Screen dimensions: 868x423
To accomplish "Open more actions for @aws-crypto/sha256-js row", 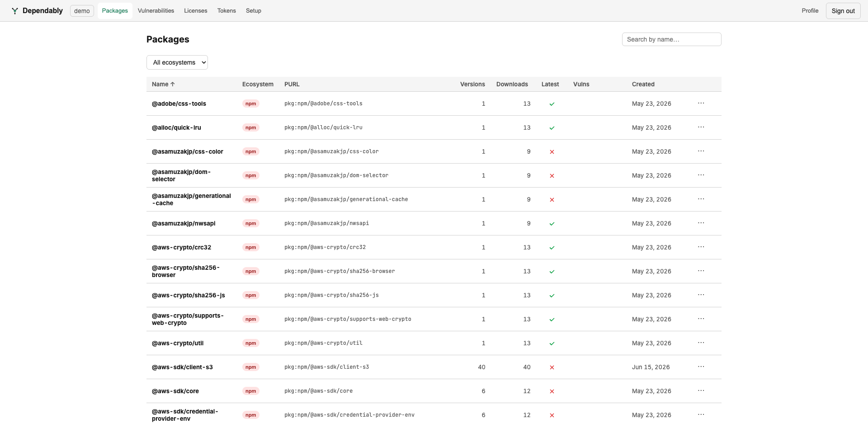I will (x=701, y=295).
